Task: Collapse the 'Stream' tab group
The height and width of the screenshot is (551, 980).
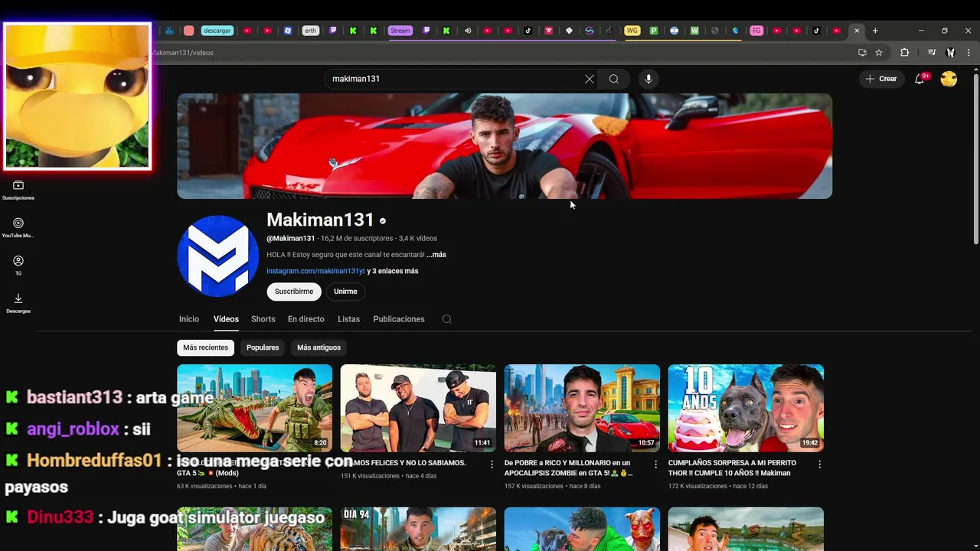Action: click(x=400, y=31)
